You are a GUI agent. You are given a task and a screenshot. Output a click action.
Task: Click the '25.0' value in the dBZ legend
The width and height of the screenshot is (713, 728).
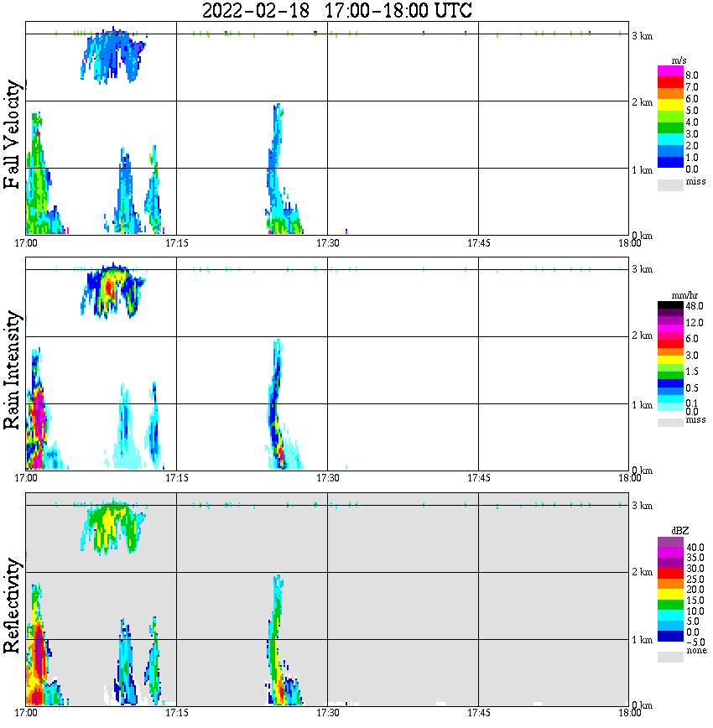(695, 580)
